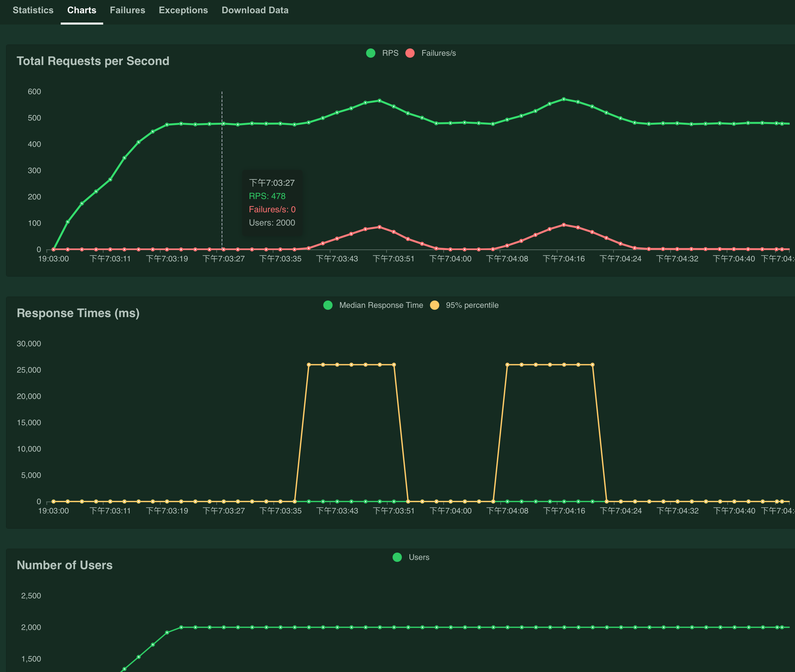
Task: Toggle the Median Response Time legend dot
Action: pyautogui.click(x=328, y=305)
